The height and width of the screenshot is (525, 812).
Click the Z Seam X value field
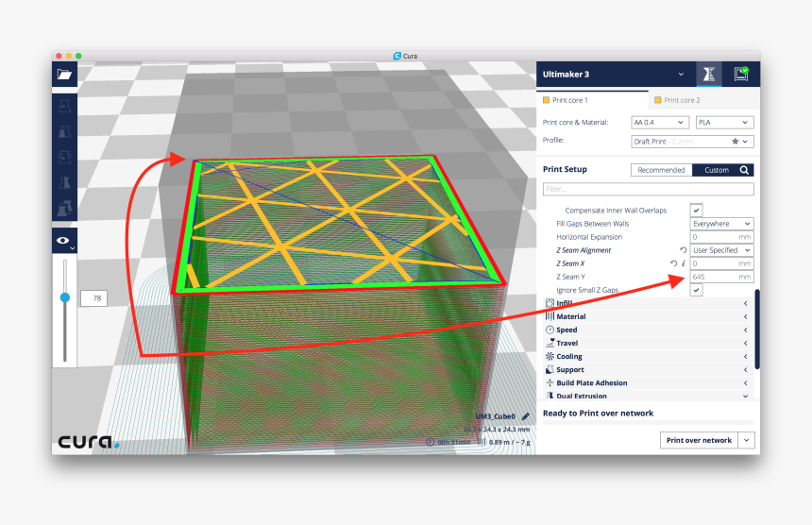(722, 263)
